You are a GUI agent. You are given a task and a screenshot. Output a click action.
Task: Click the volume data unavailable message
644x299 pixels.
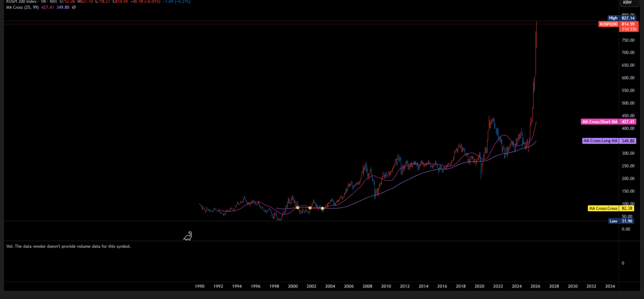tap(69, 247)
